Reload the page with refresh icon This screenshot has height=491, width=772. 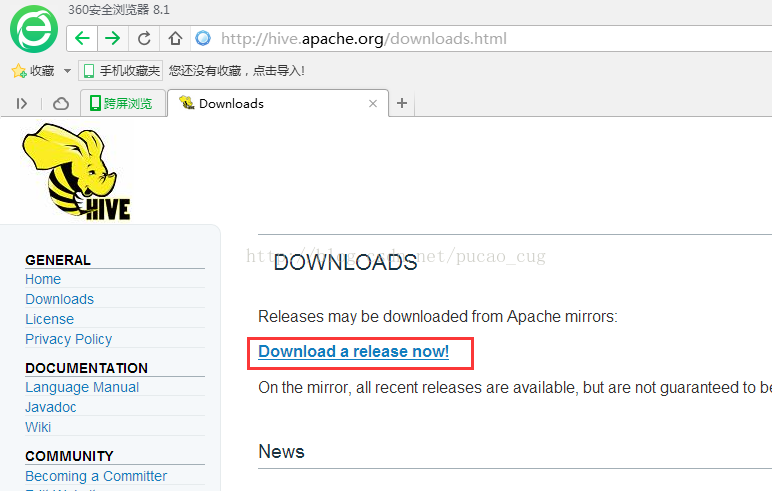pyautogui.click(x=144, y=39)
